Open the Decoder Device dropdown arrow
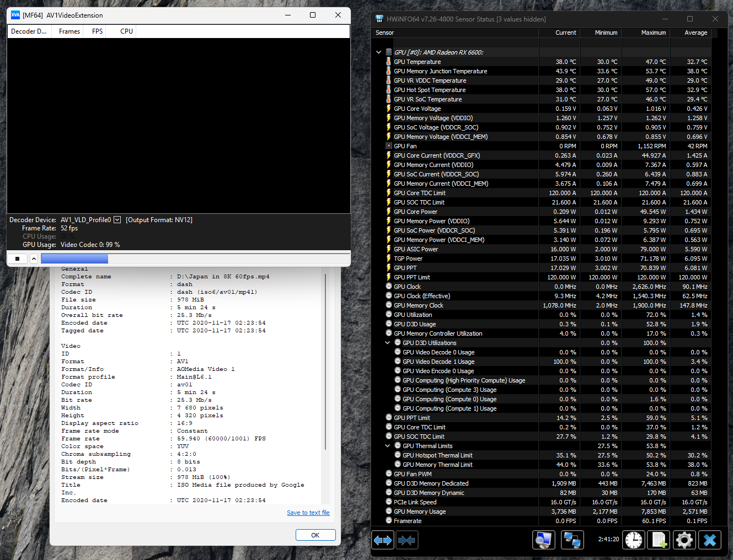Screen dimensions: 733x560 pyautogui.click(x=117, y=220)
